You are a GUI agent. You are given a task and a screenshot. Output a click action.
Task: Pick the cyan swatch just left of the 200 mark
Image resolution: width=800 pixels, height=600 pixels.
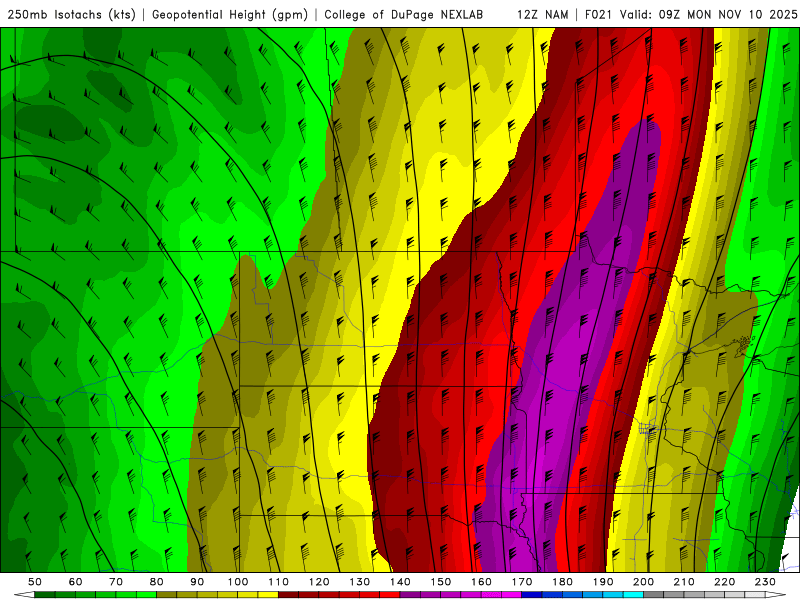(633, 595)
